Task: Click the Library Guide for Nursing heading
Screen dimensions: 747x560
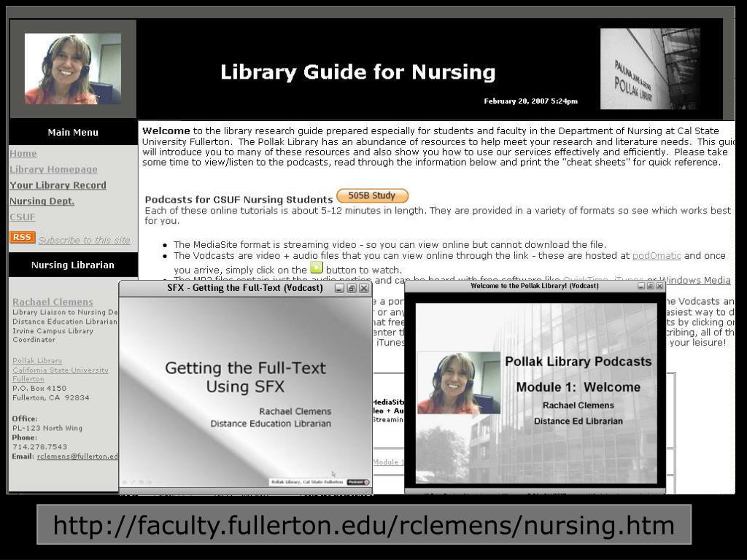Action: (x=357, y=72)
